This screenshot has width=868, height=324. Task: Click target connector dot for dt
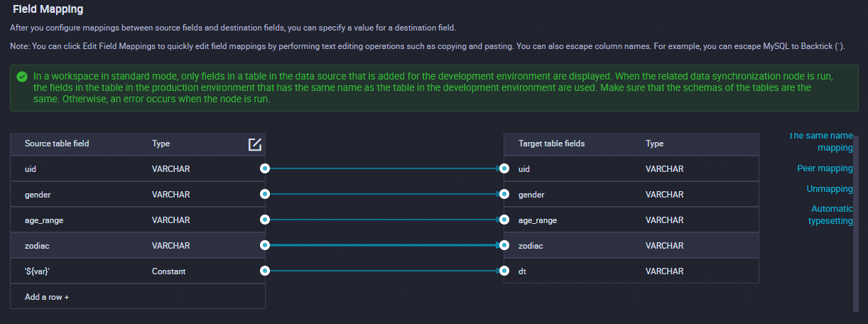click(x=504, y=271)
